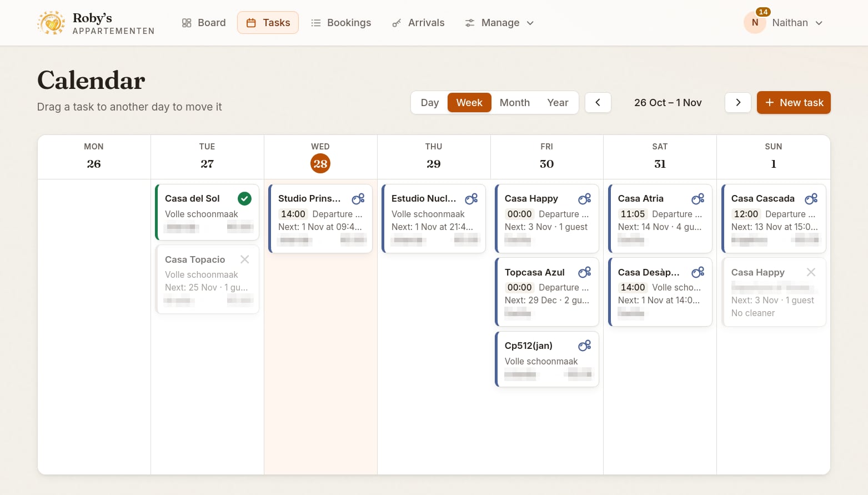868x495 pixels.
Task: Click the X icon on Sunday's Casa Happy card
Action: tap(811, 272)
